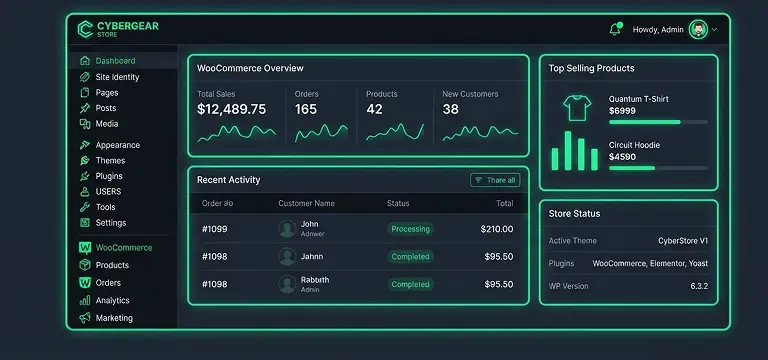768x360 pixels.
Task: Select Themes in the sidebar
Action: click(x=110, y=161)
